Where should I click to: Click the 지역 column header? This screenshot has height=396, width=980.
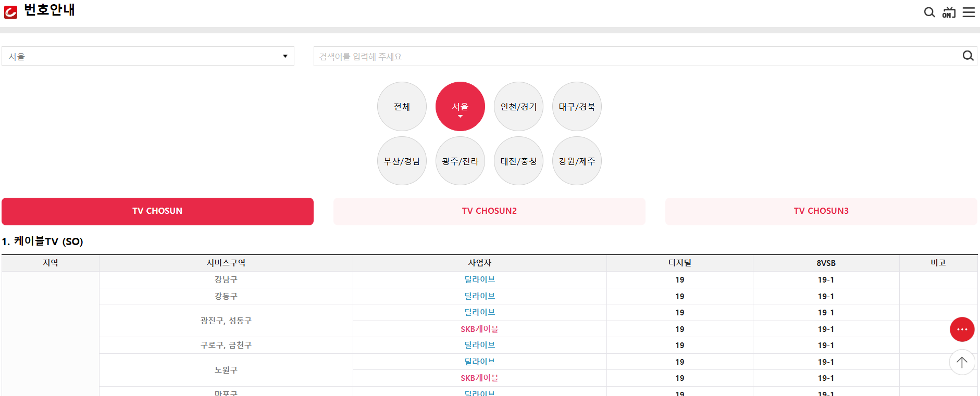(x=51, y=263)
